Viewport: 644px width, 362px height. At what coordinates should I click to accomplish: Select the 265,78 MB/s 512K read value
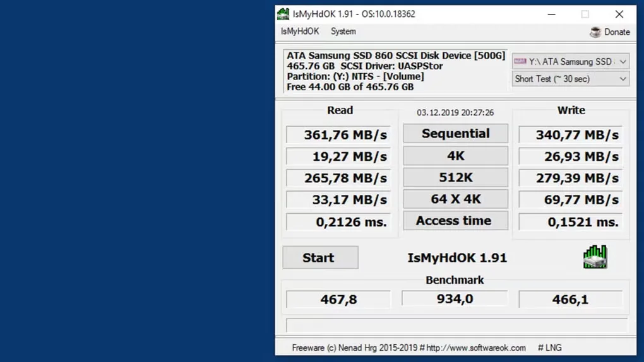click(338, 178)
